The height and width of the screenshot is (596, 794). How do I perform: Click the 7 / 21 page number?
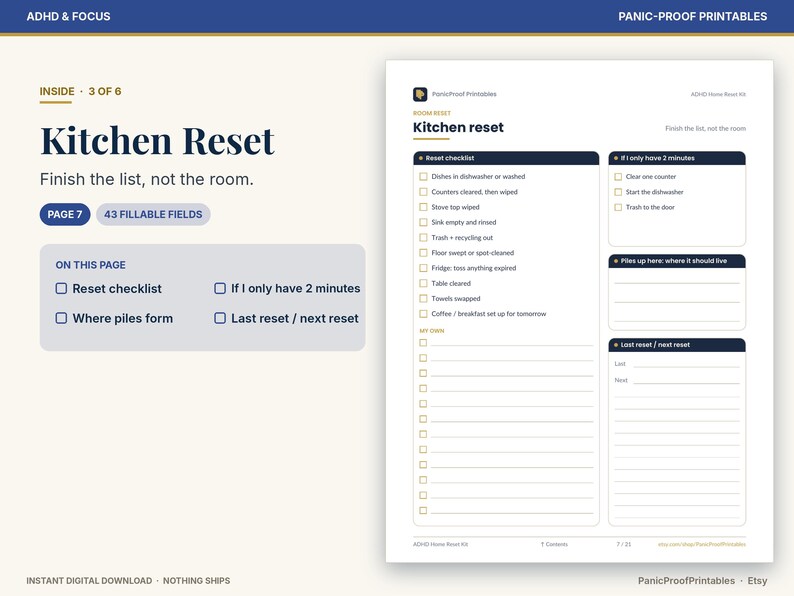click(624, 544)
